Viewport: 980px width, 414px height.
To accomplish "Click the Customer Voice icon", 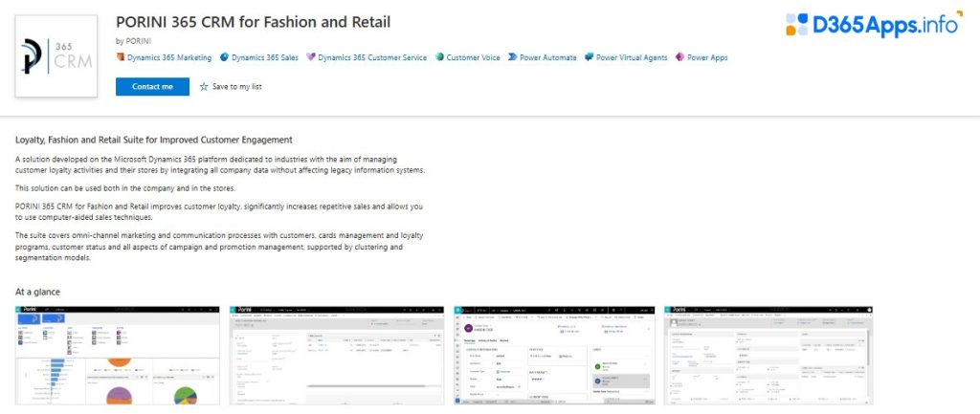I will pyautogui.click(x=439, y=57).
